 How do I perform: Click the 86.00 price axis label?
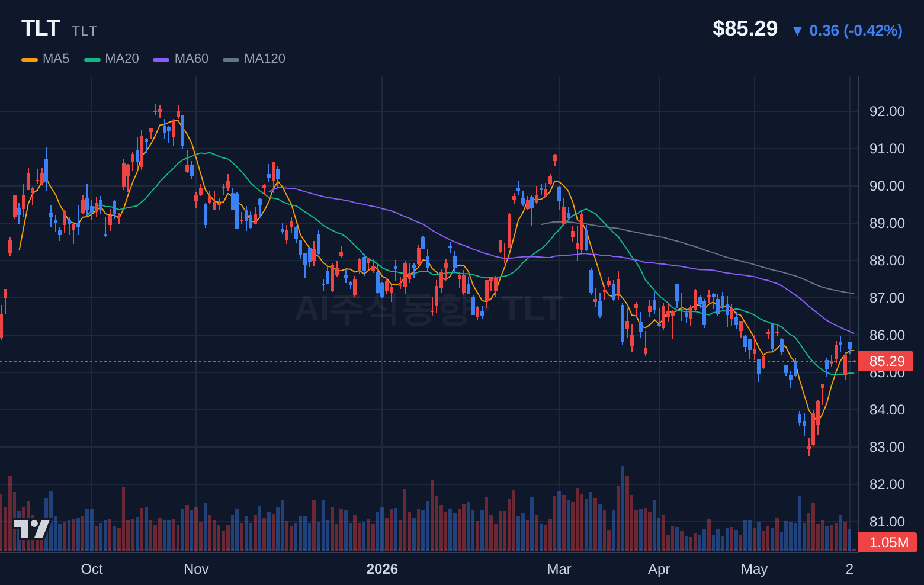[x=887, y=335]
